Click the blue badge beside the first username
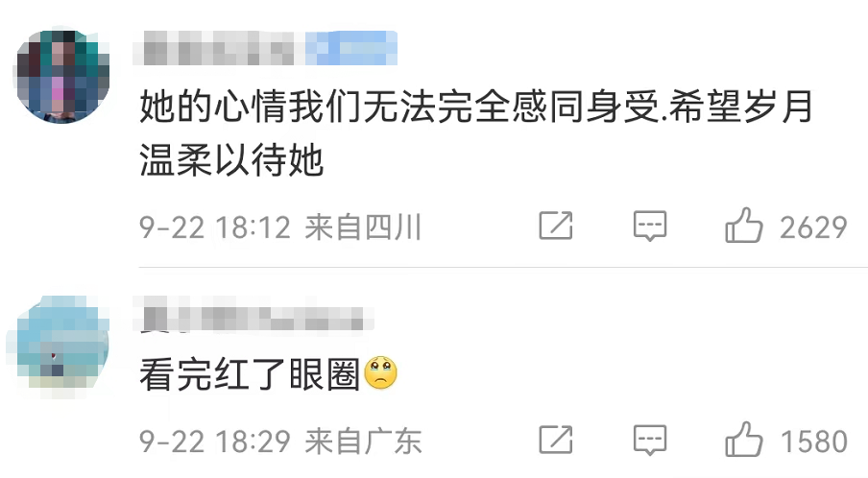 (x=351, y=48)
